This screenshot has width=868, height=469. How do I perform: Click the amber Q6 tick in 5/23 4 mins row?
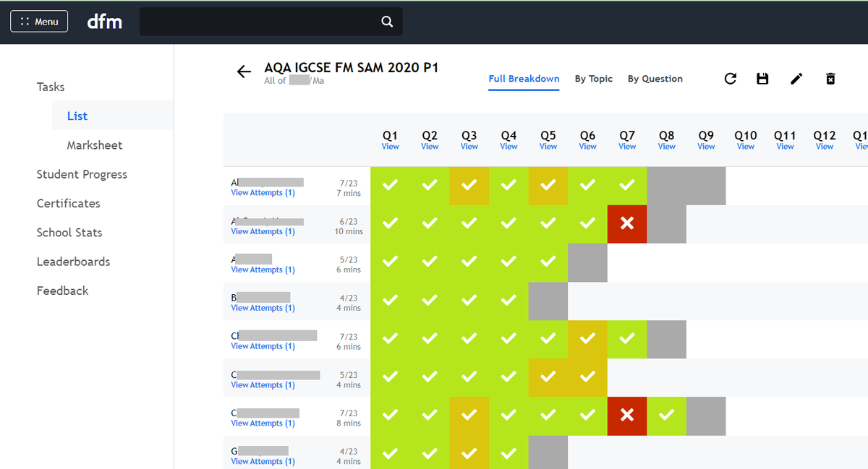click(x=587, y=378)
